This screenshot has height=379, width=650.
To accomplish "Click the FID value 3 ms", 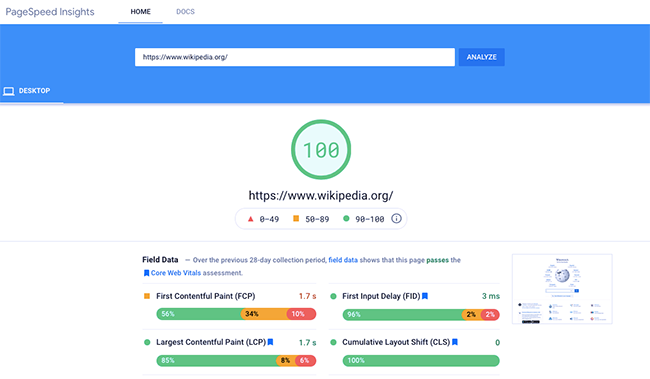I will pos(491,296).
